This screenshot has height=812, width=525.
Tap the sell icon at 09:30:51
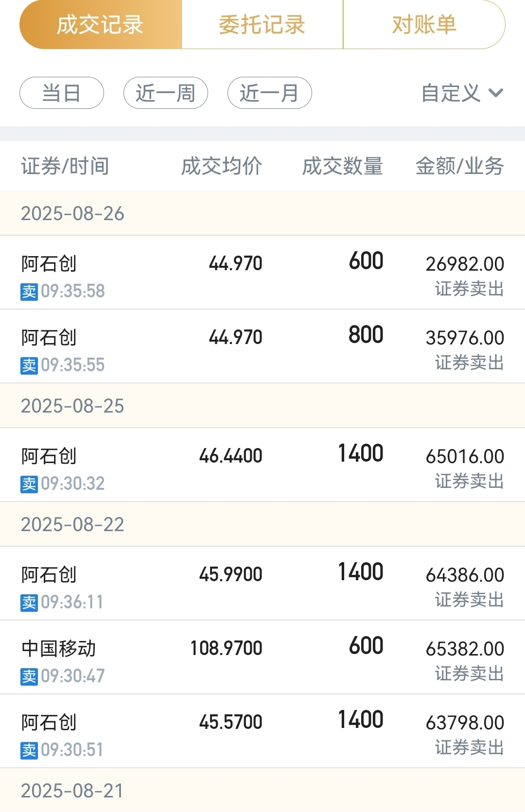coord(29,750)
